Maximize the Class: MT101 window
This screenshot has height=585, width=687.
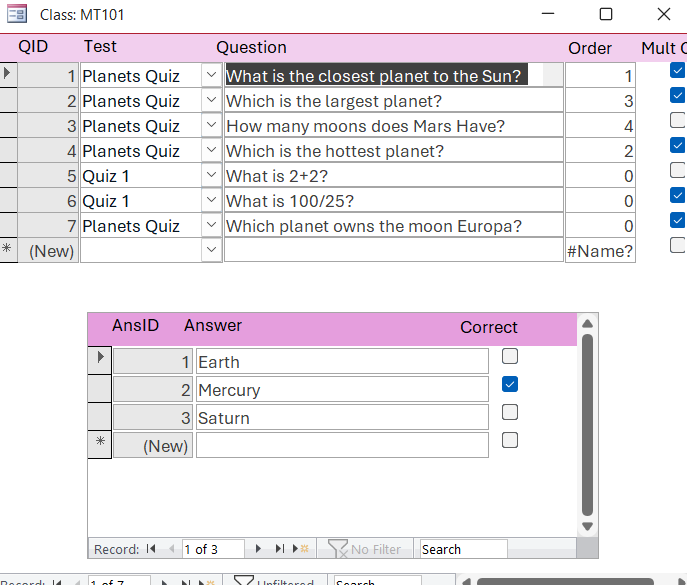[x=605, y=14]
